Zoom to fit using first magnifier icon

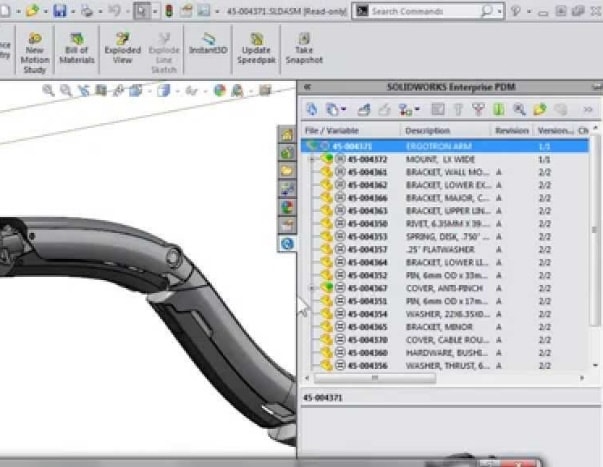[48, 91]
